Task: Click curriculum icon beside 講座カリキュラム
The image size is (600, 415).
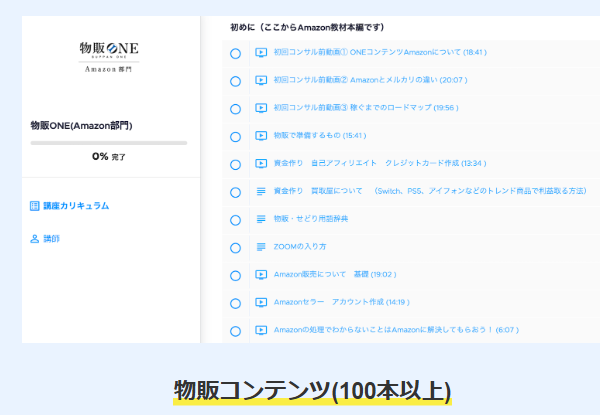Action: click(35, 205)
